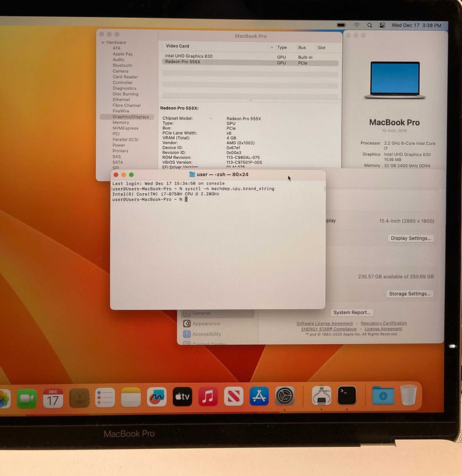
Task: Open FaceTime from the Dock
Action: pyautogui.click(x=27, y=398)
